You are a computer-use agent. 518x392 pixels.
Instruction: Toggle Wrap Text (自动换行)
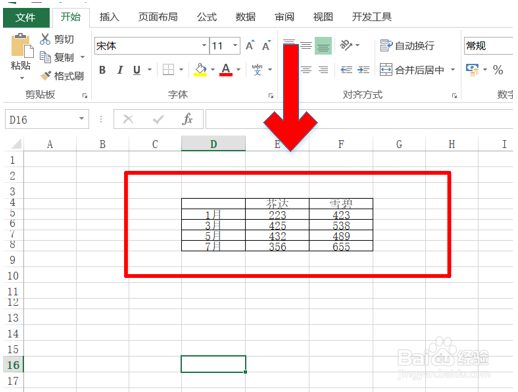tap(407, 45)
